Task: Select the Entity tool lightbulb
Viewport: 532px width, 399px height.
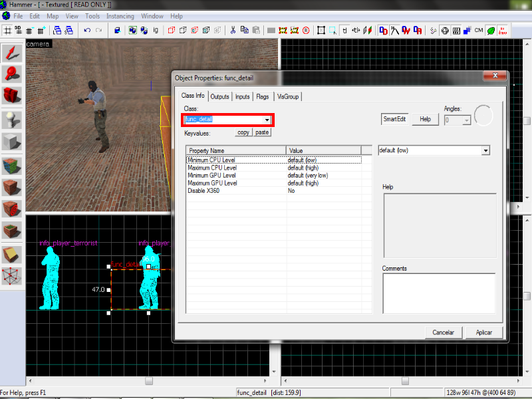Action: (x=12, y=120)
